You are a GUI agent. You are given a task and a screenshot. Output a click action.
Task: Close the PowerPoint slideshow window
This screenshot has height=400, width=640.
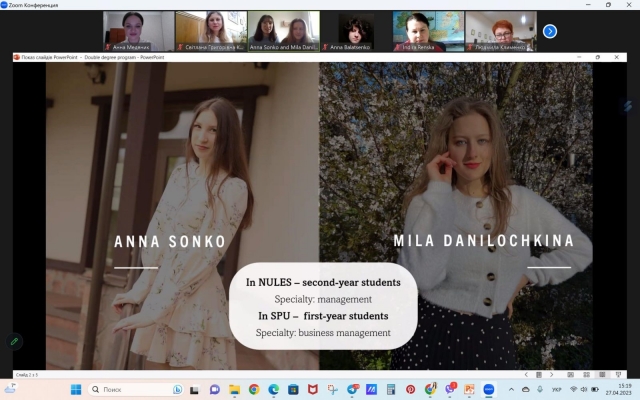616,57
